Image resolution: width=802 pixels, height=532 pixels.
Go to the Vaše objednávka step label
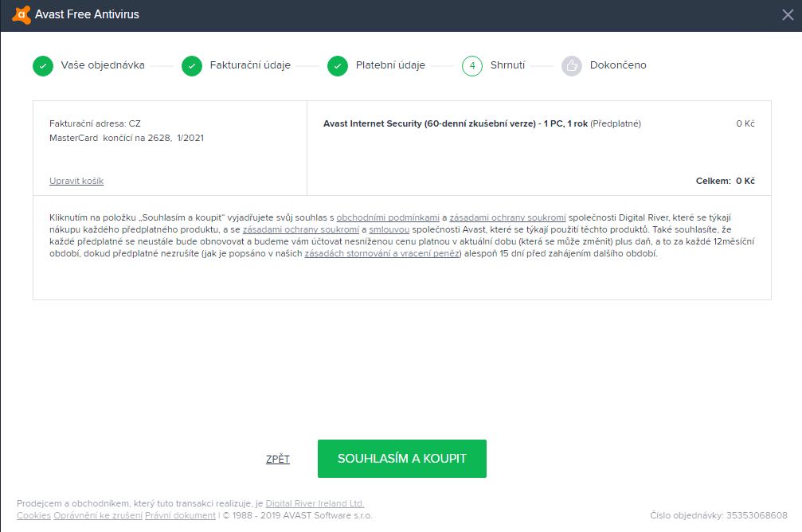tap(103, 65)
